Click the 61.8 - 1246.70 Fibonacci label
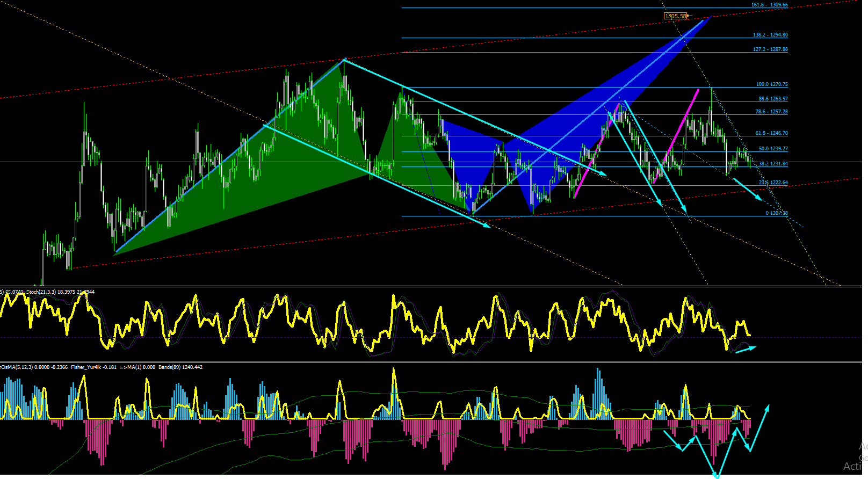The height and width of the screenshot is (479, 868). click(772, 133)
